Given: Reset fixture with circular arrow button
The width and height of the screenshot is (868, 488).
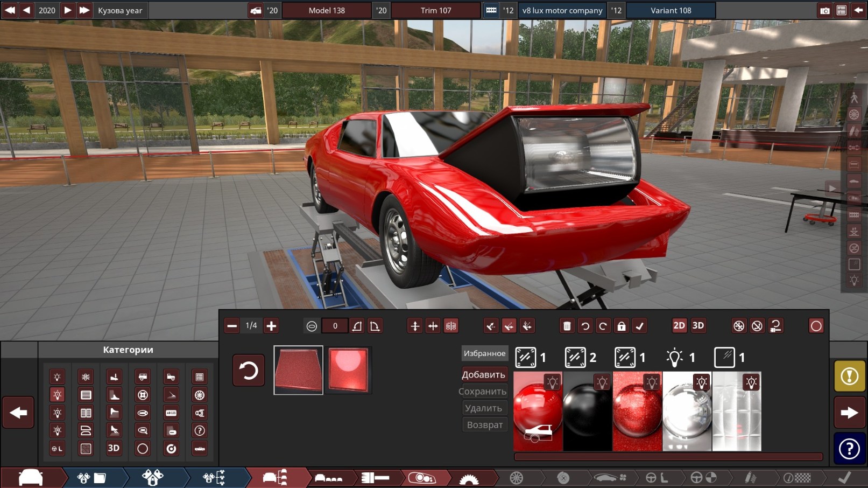Looking at the screenshot, I should coord(249,371).
